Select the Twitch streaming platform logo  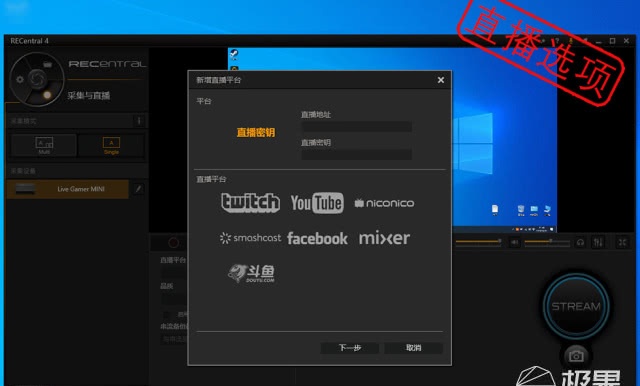coord(250,202)
